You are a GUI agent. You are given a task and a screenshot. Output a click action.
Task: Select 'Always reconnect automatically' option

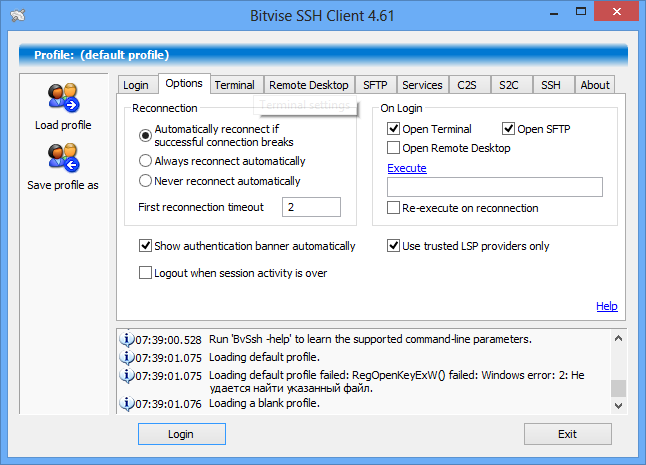tap(146, 161)
